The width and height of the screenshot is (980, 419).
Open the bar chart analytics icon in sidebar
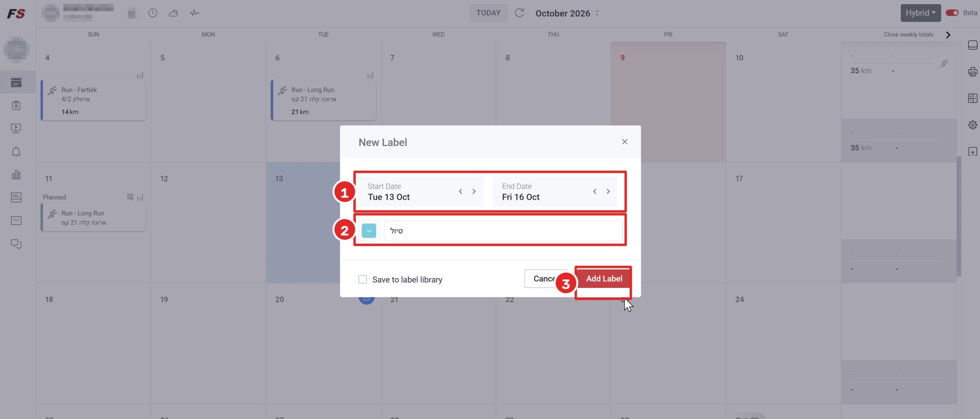(16, 174)
